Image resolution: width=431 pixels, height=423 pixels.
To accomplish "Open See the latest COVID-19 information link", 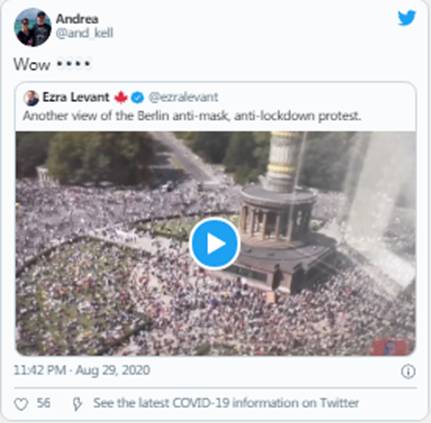I will pos(226,403).
